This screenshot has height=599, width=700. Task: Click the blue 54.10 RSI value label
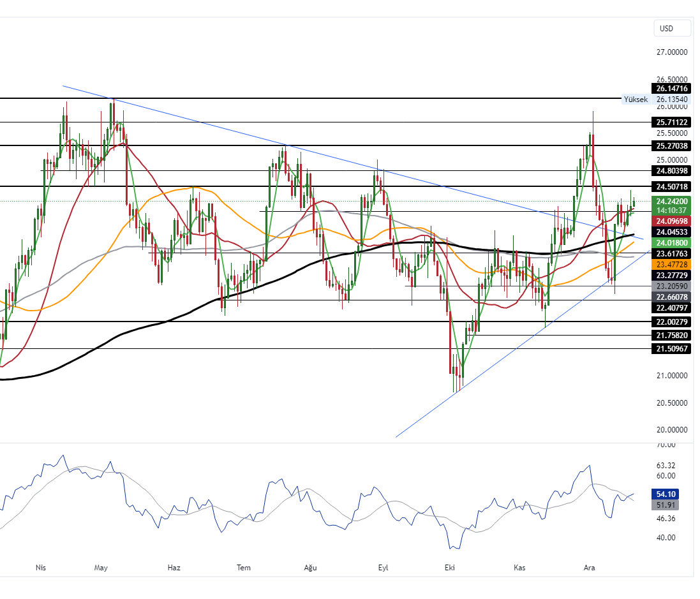(x=666, y=494)
